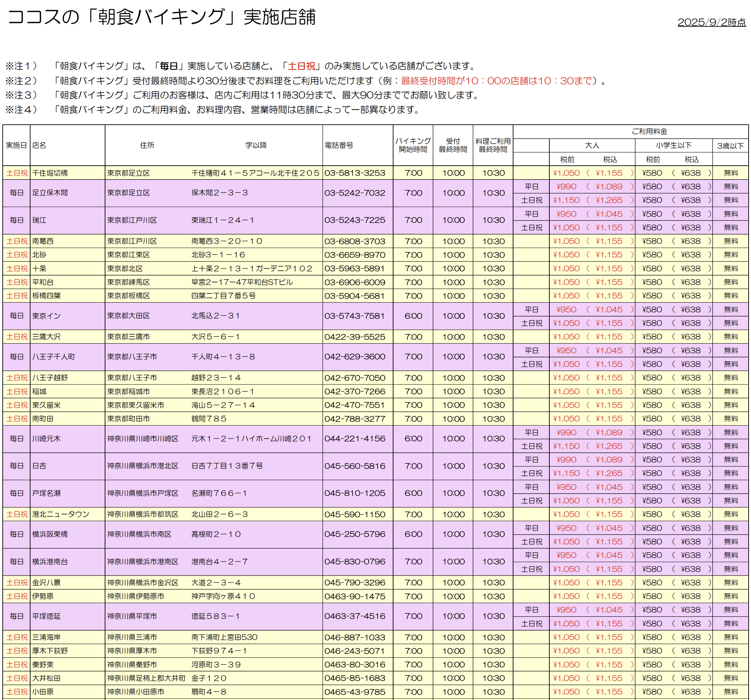Click the 土日祝 label for 千住堀切橋

(17, 173)
